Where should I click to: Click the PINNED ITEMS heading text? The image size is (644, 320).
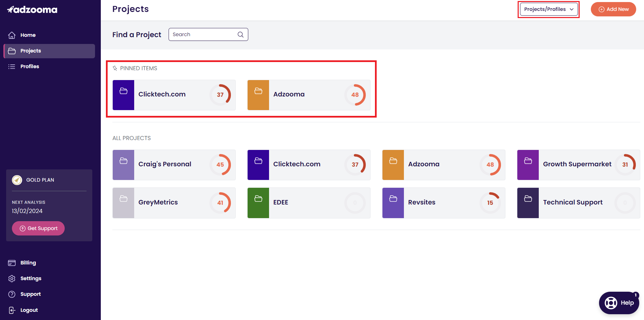[x=139, y=68]
